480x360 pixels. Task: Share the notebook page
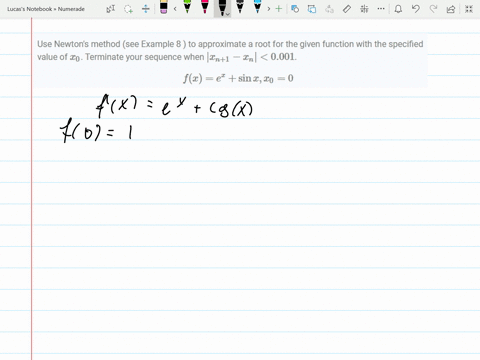[x=451, y=9]
